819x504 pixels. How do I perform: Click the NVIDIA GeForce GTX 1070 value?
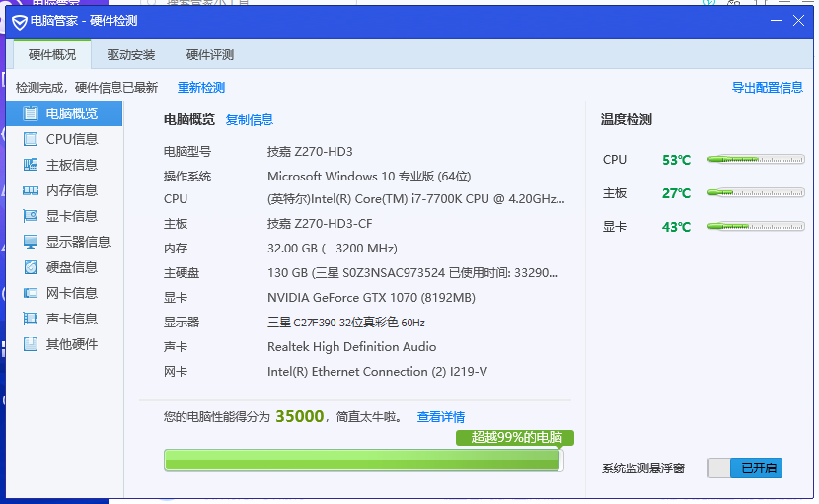pyautogui.click(x=371, y=298)
